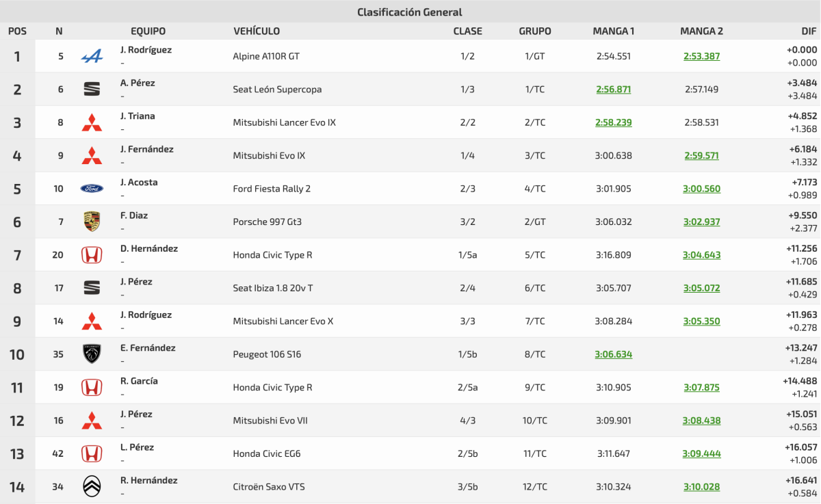Click the Citroën logo for R. Hernández
The width and height of the screenshot is (821, 504).
pos(92,487)
